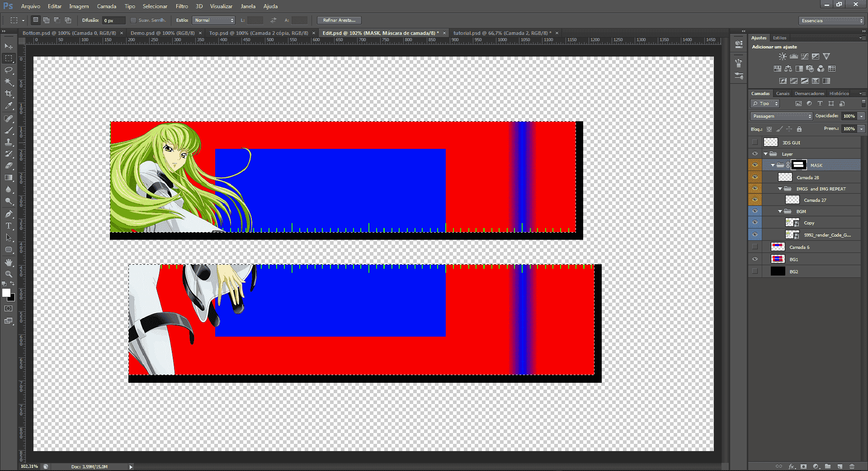Swap foreground and background colors

13,284
